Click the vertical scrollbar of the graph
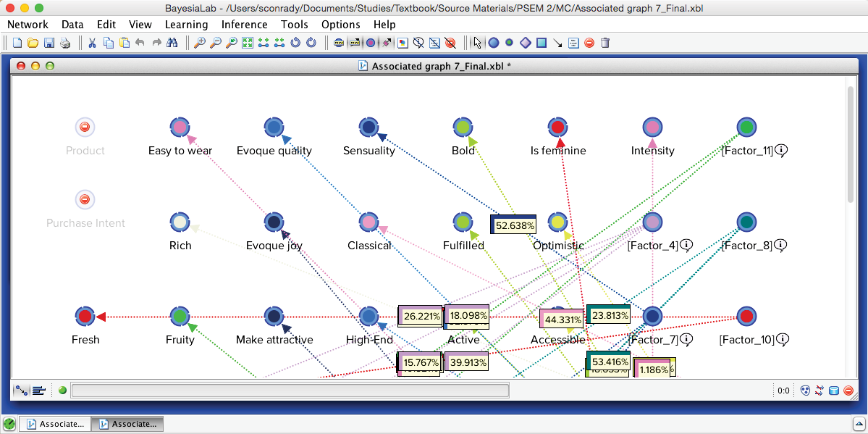 [851, 145]
